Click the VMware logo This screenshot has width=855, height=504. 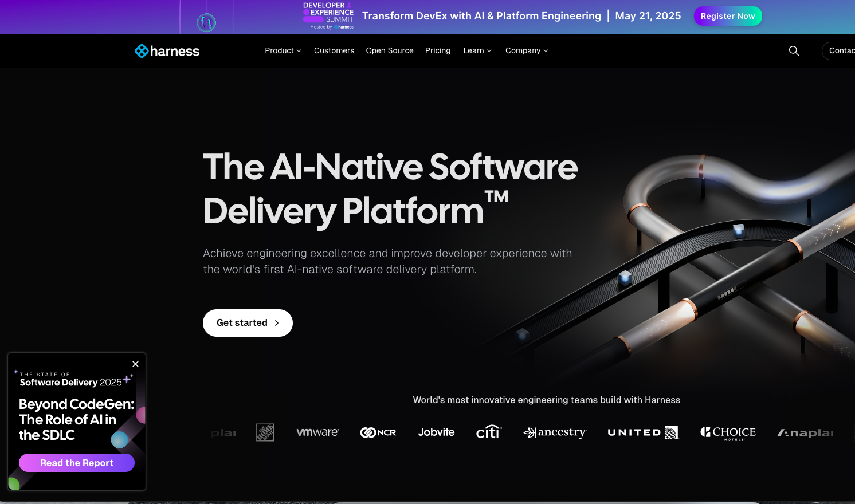coord(317,432)
